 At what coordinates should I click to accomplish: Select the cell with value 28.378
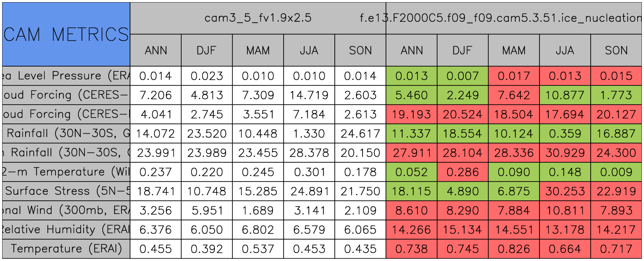pyautogui.click(x=309, y=153)
